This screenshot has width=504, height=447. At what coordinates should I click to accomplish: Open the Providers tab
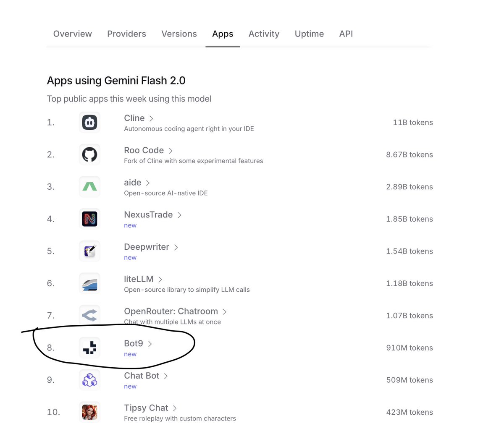pyautogui.click(x=126, y=34)
